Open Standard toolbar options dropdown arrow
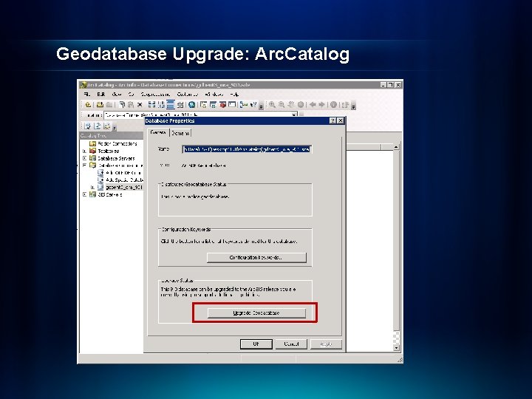The image size is (532, 399). pyautogui.click(x=261, y=106)
